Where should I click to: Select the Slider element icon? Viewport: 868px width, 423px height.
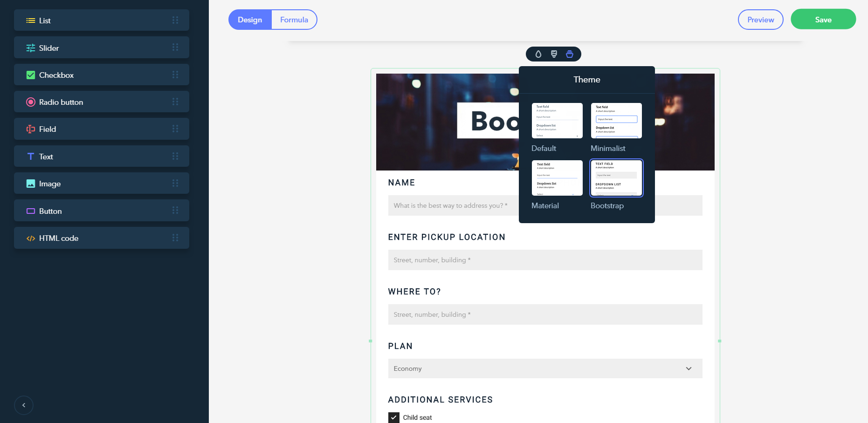31,48
